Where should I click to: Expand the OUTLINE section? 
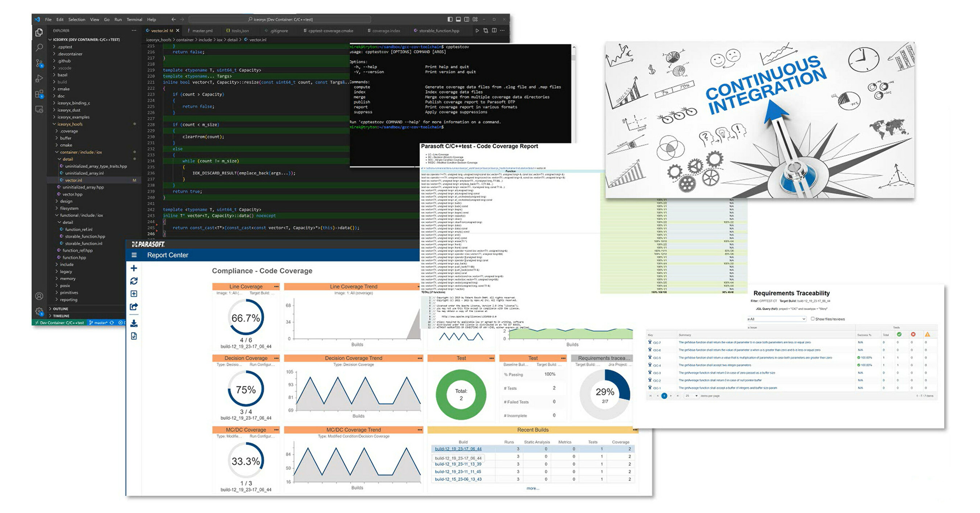tap(61, 309)
